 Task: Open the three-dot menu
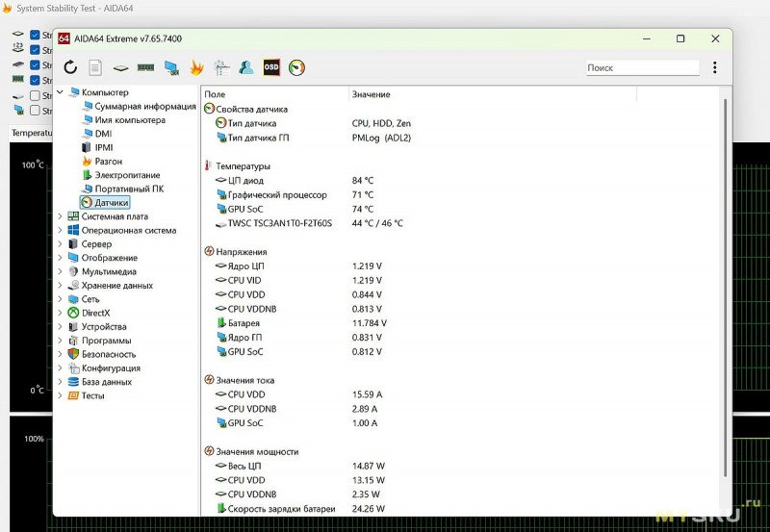[714, 67]
